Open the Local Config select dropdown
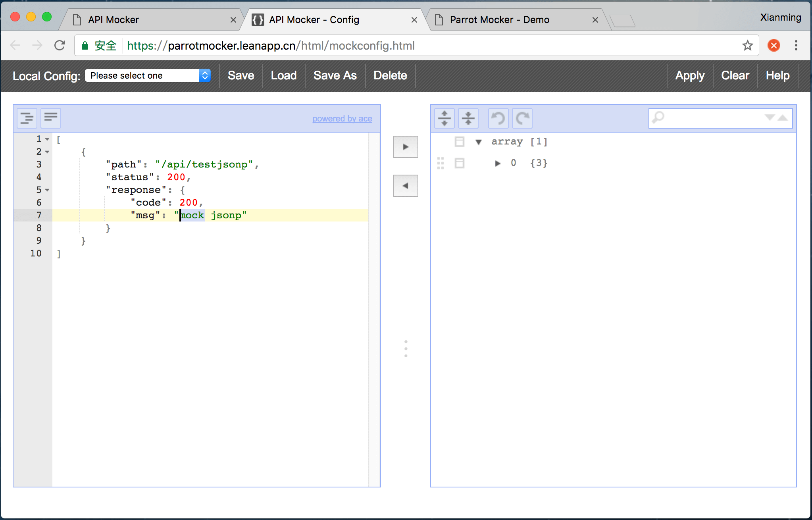 point(148,75)
